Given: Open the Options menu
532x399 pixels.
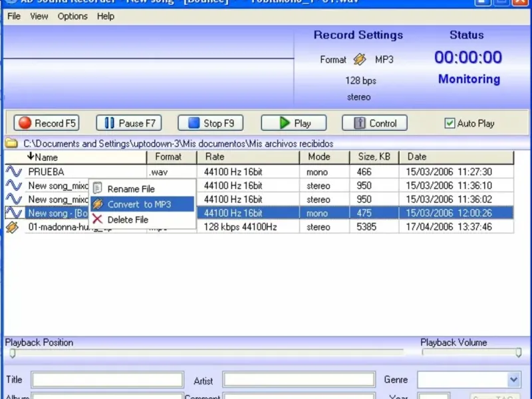Looking at the screenshot, I should tap(72, 16).
